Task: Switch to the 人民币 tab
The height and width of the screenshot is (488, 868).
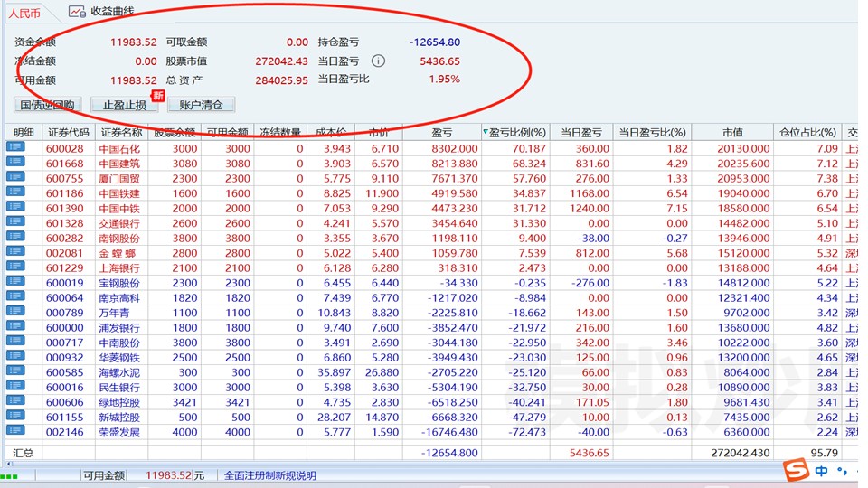Action: pyautogui.click(x=24, y=14)
